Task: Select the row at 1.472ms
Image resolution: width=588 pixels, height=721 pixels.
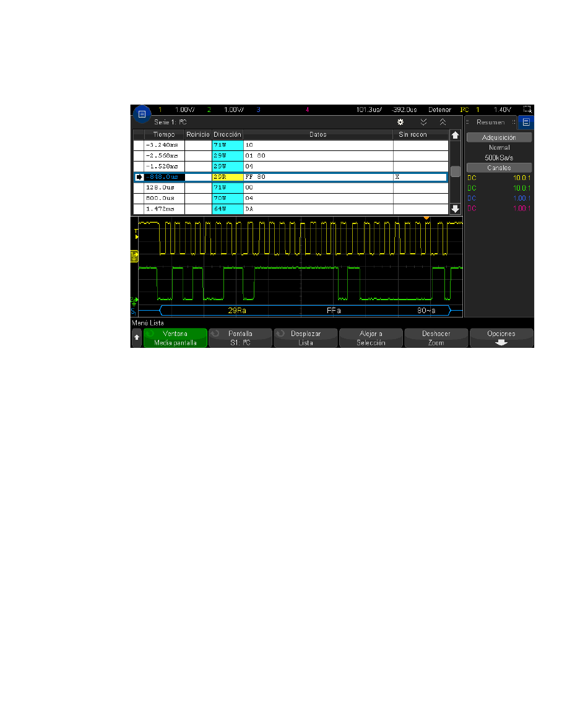Action: coord(291,209)
